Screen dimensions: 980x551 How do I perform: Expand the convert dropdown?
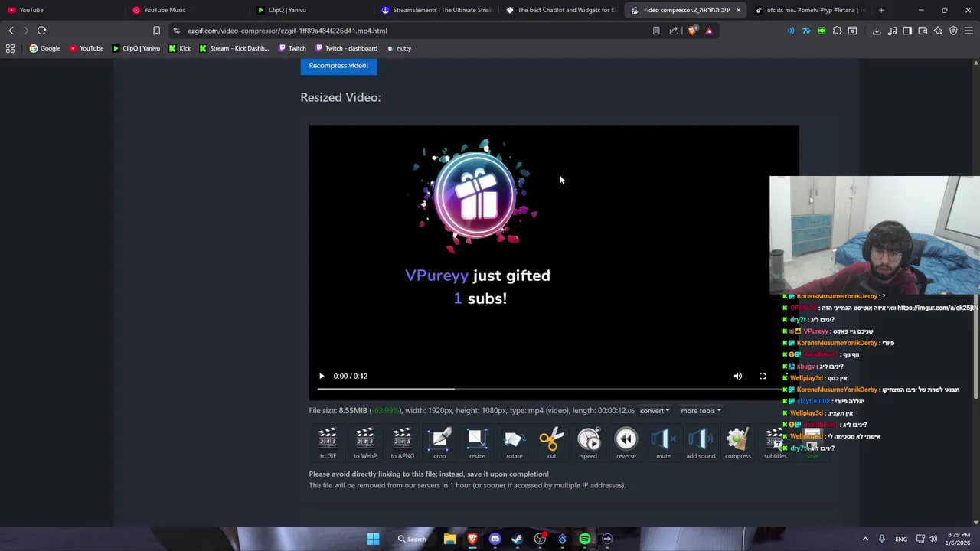tap(655, 411)
